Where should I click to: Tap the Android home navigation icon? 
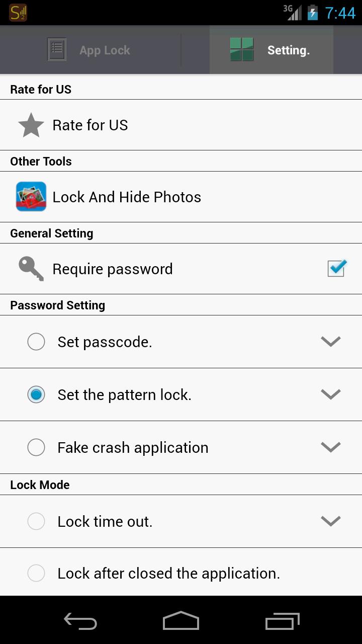pos(181,620)
